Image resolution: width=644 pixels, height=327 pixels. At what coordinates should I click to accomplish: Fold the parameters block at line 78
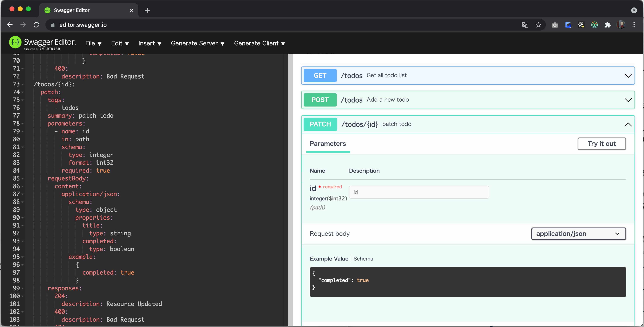[22, 124]
